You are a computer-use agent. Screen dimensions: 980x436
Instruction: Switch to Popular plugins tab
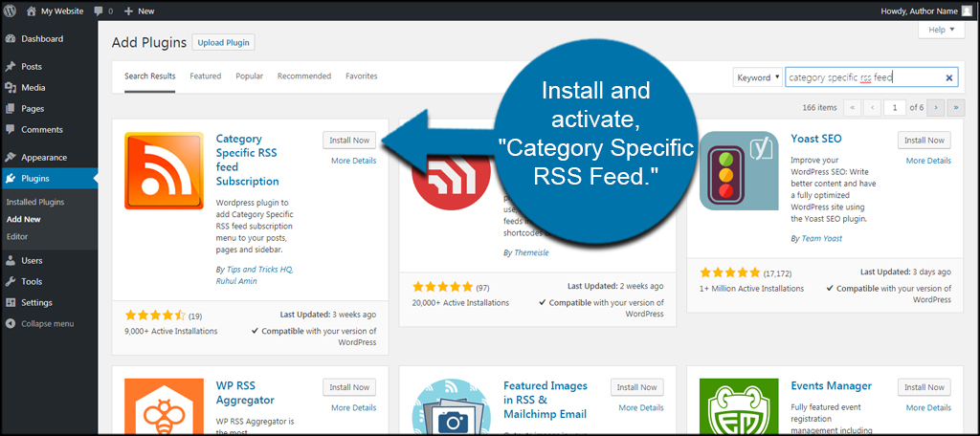pyautogui.click(x=250, y=76)
